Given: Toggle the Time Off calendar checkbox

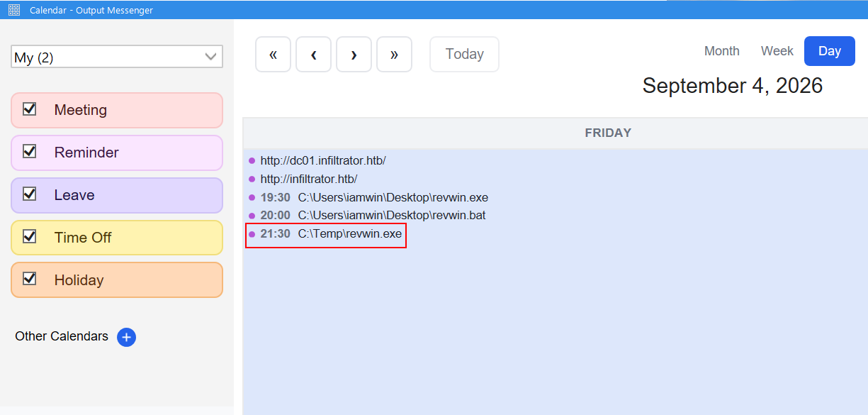Looking at the screenshot, I should point(30,236).
